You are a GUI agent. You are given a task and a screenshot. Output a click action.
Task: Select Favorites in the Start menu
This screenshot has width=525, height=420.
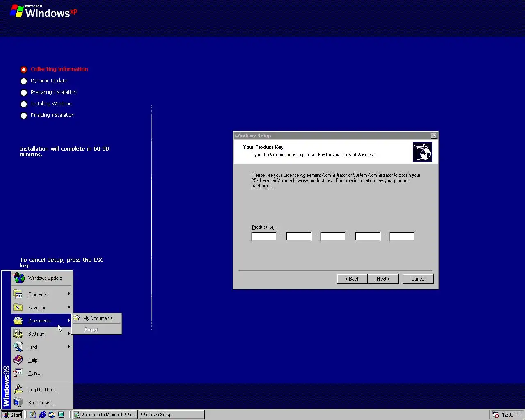click(x=41, y=308)
